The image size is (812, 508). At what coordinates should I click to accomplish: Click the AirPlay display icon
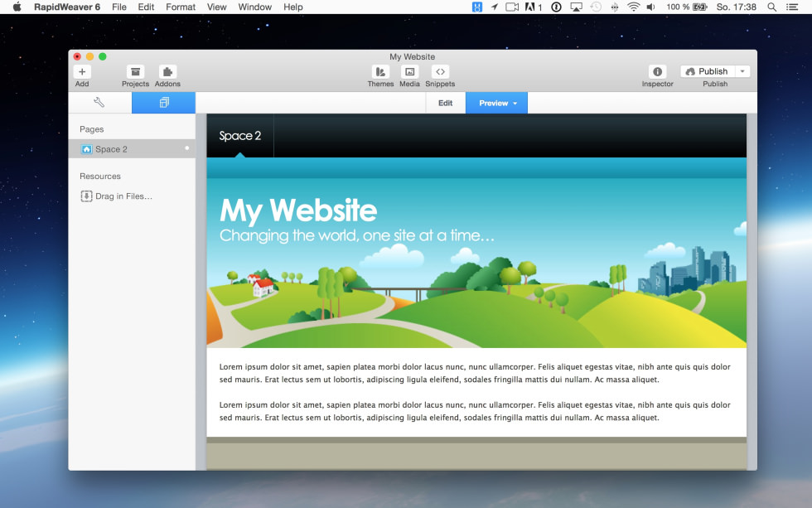click(x=576, y=7)
